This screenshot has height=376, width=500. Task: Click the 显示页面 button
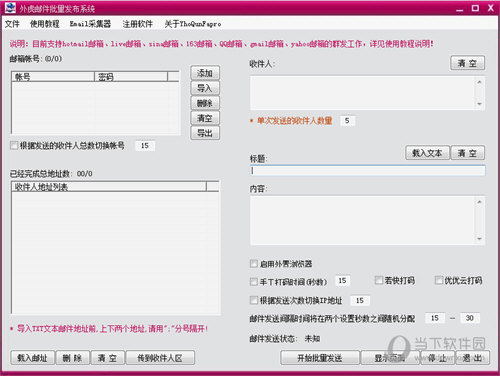point(390,358)
